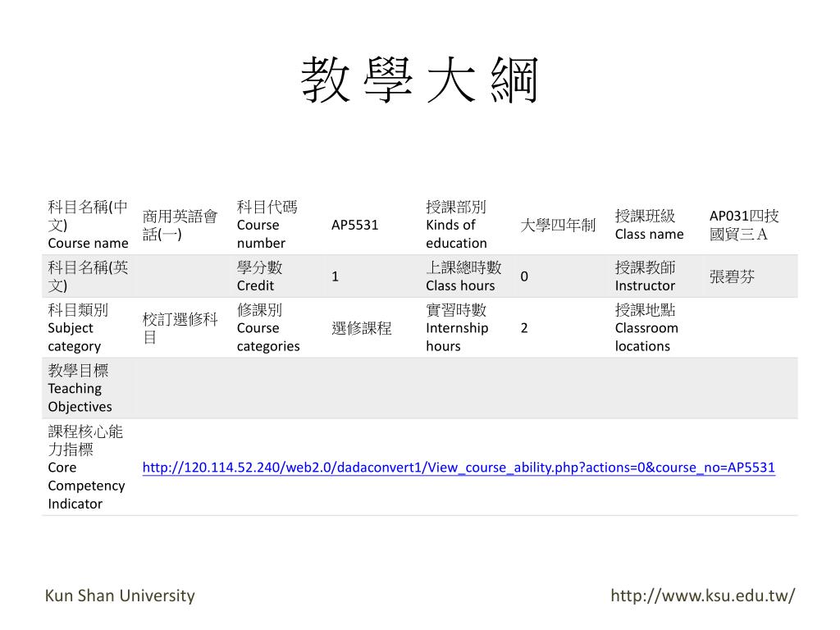Click the 商用英語會話(一) course name cell
This screenshot has height=630, width=840.
[x=180, y=225]
